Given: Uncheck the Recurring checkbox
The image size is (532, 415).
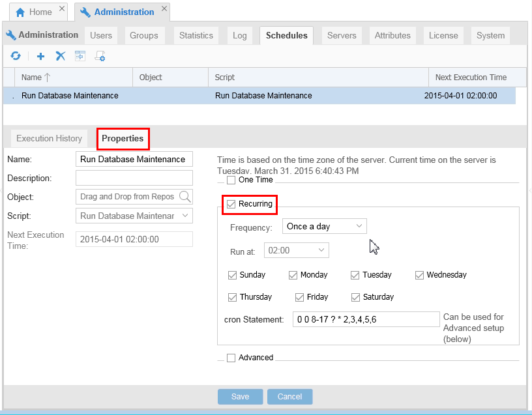Looking at the screenshot, I should coord(231,204).
